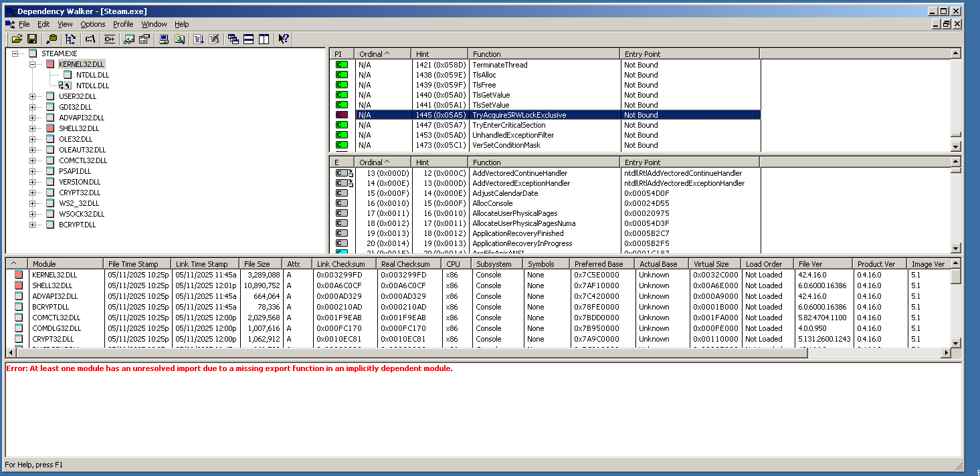
Task: Select the PSAPI.DLL tree entry
Action: [74, 171]
